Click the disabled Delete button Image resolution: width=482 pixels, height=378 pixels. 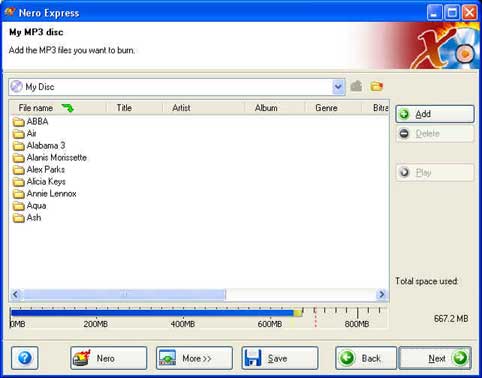click(x=435, y=134)
